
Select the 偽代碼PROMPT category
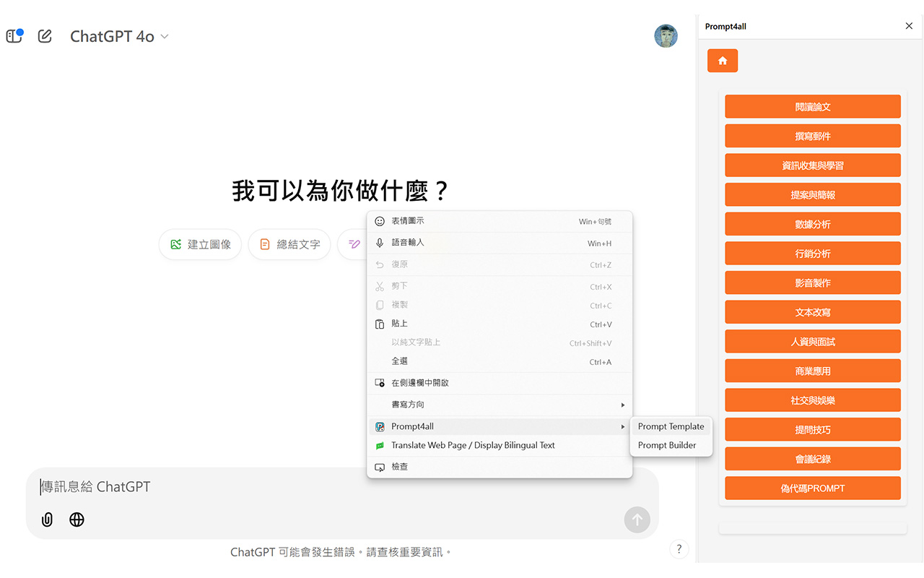813,488
